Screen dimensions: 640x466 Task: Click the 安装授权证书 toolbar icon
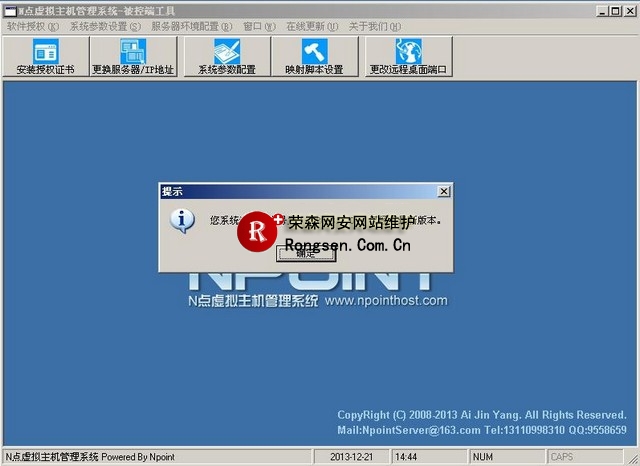(x=46, y=52)
